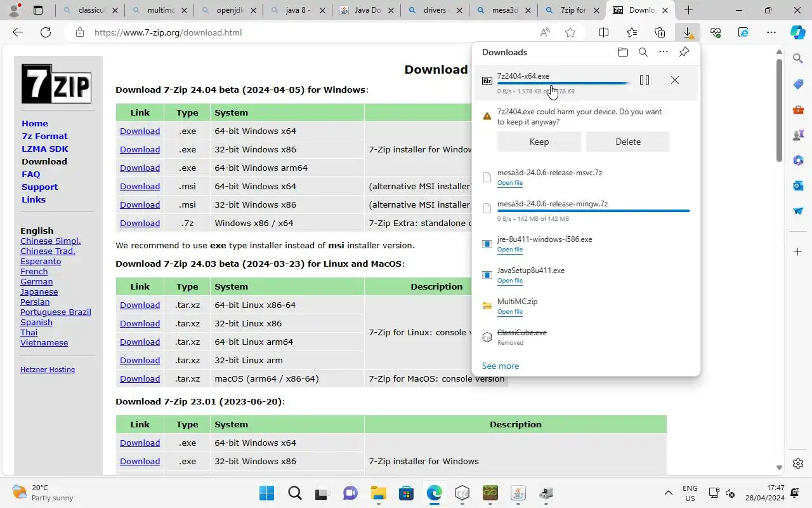Switch to multimc tab
Viewport: 812px width, 508px height.
click(x=159, y=10)
